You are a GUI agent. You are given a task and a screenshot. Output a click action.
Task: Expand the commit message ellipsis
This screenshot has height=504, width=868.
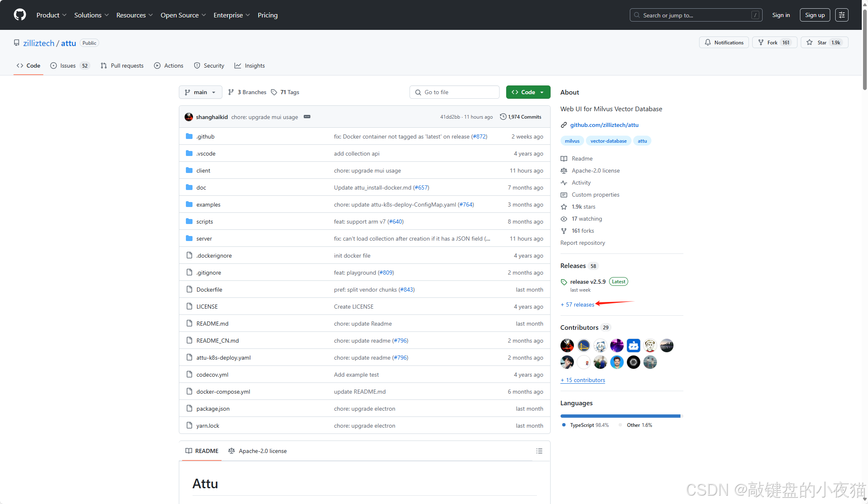307,117
